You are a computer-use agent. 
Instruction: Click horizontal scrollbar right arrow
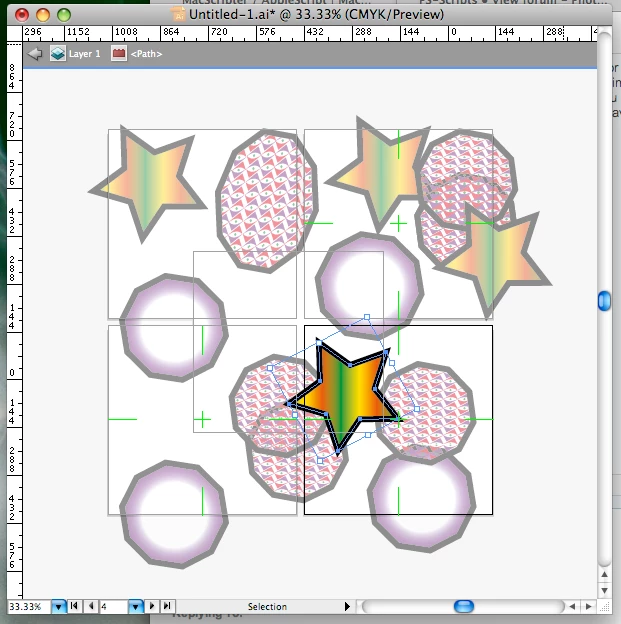tap(588, 606)
